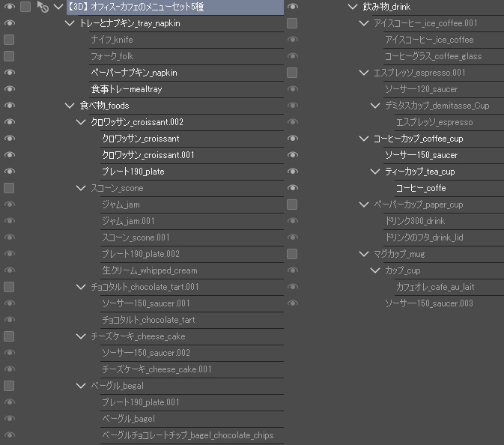The width and height of the screenshot is (504, 445).
Task: Toggle the eye icon for ジャム_jam.001
Action: pyautogui.click(x=9, y=220)
